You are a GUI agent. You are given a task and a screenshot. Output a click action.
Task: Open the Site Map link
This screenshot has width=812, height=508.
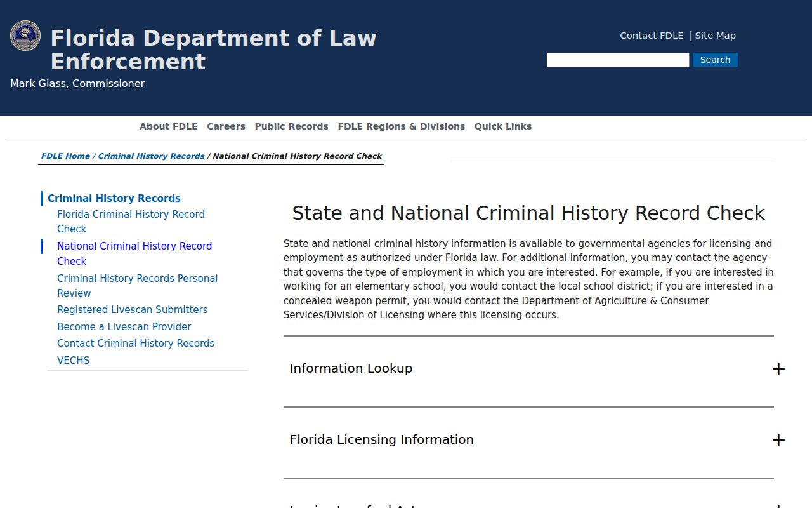715,36
